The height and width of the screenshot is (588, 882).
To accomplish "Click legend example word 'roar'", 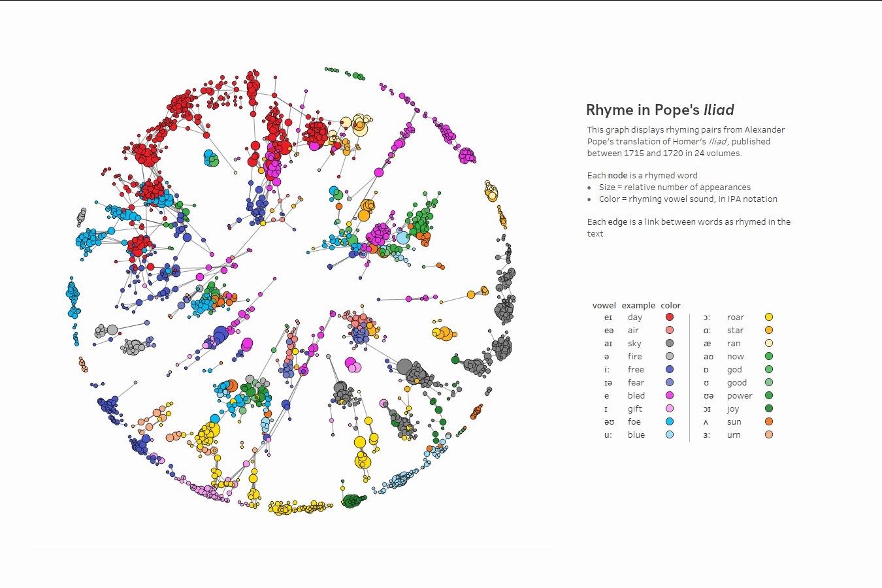I will [x=736, y=318].
